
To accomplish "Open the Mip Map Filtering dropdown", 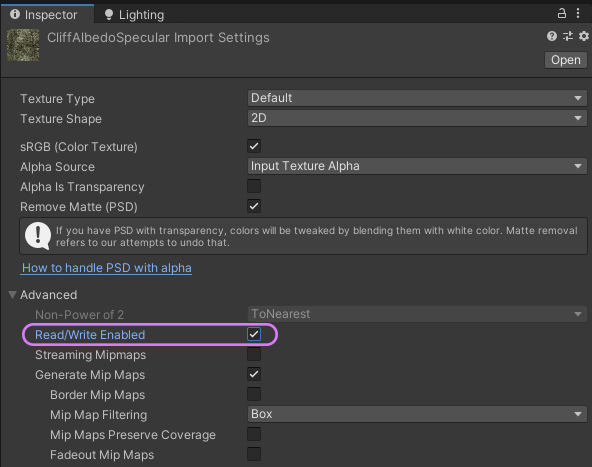I will click(417, 414).
